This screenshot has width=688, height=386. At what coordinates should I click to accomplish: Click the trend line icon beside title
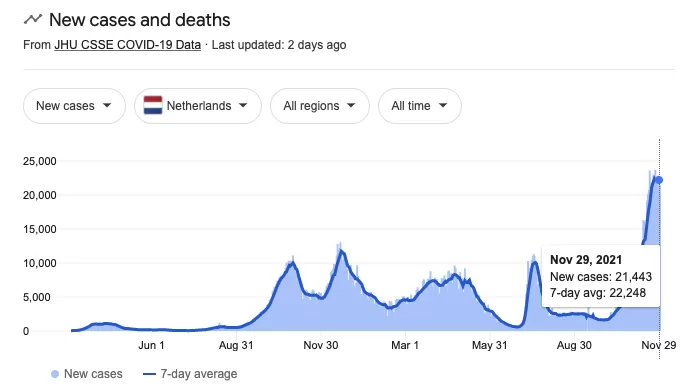click(x=33, y=19)
